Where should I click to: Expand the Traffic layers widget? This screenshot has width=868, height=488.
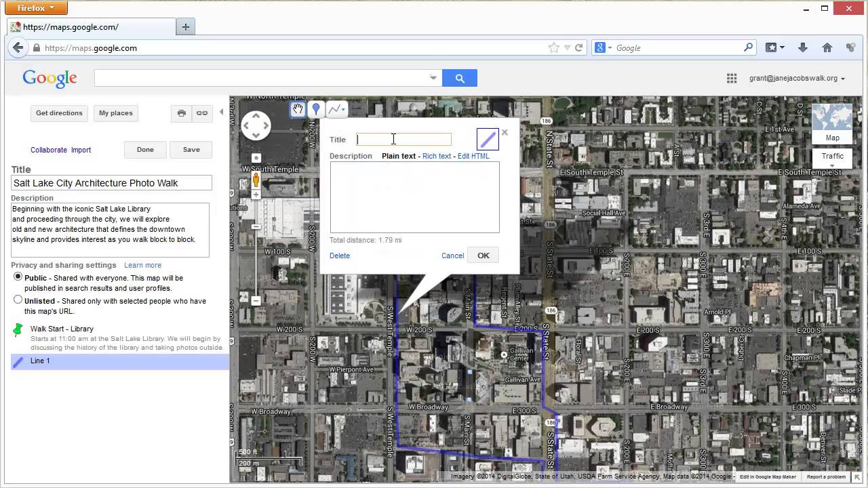[832, 159]
